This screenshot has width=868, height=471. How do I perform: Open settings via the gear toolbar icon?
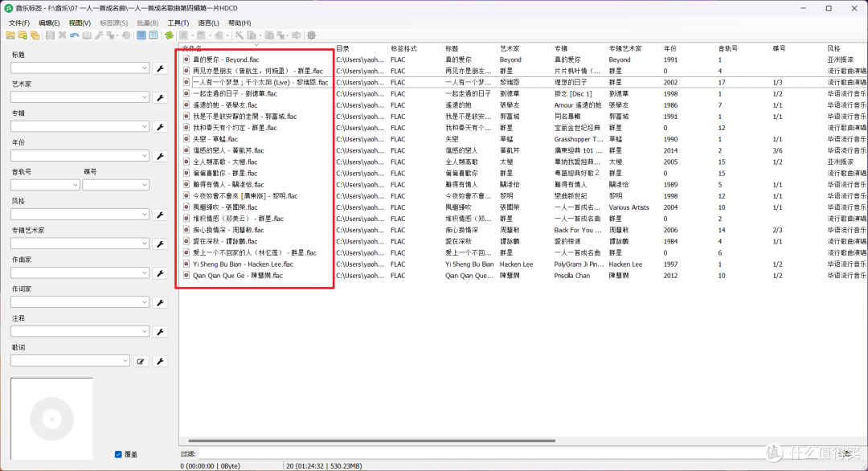coord(311,35)
